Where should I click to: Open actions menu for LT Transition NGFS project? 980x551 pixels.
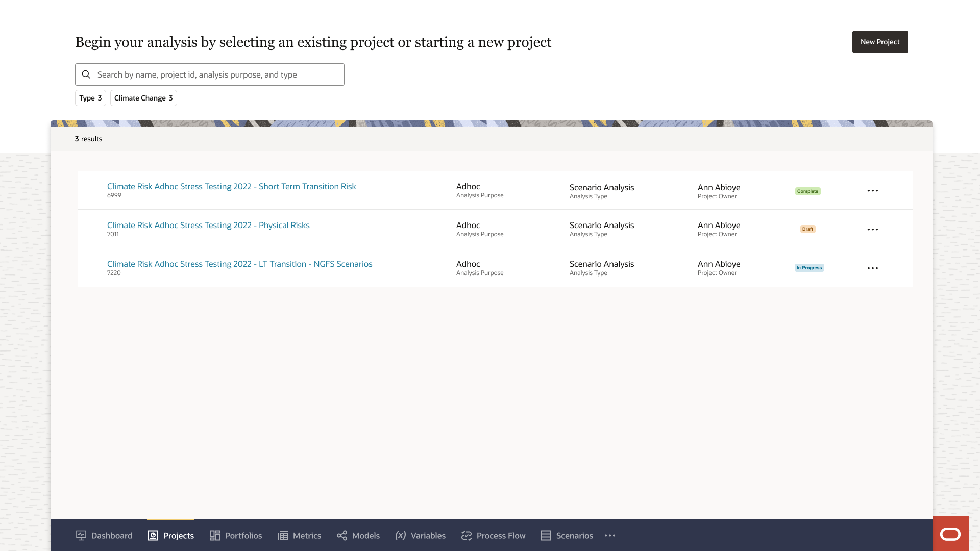(873, 268)
